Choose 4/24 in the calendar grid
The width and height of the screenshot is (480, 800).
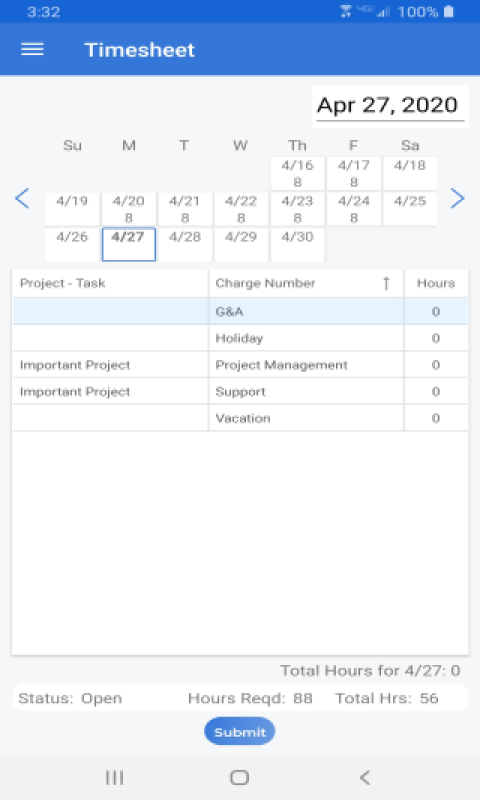[353, 209]
